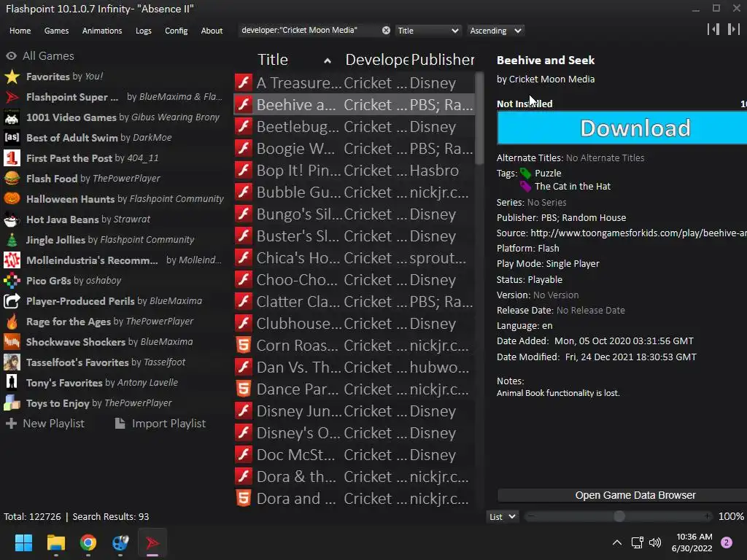Click New Playlist
The width and height of the screenshot is (747, 560).
[x=44, y=424]
